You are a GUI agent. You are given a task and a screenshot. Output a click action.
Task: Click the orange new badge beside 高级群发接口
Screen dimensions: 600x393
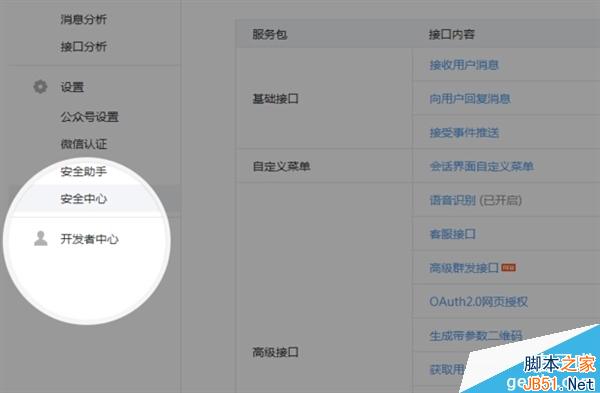pos(509,267)
